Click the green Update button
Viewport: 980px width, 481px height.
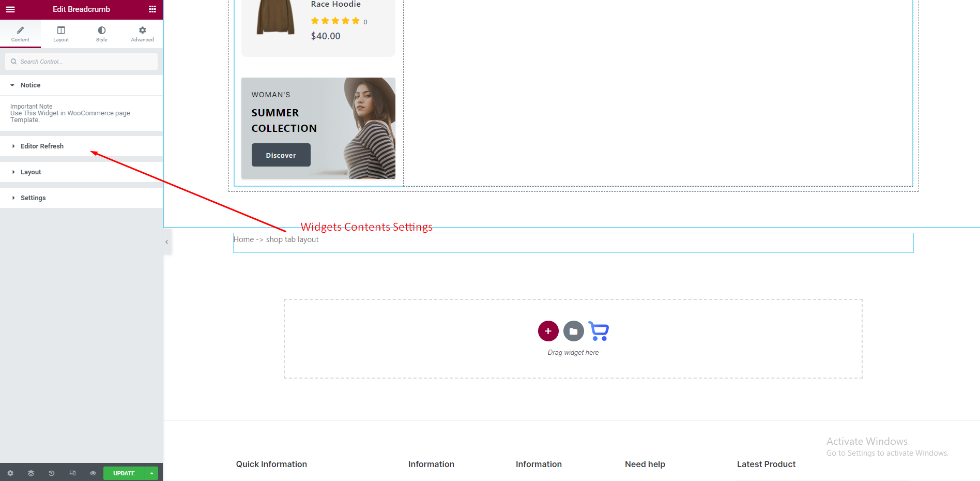(x=124, y=473)
